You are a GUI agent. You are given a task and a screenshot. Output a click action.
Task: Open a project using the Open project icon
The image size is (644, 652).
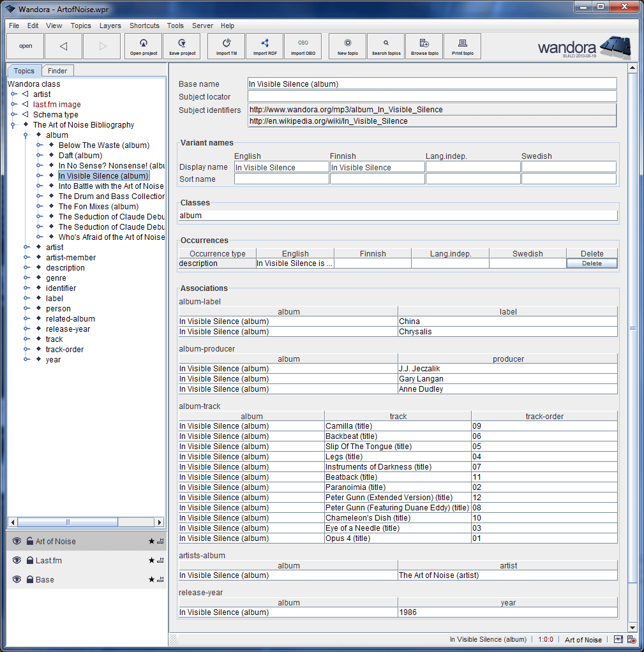(144, 46)
